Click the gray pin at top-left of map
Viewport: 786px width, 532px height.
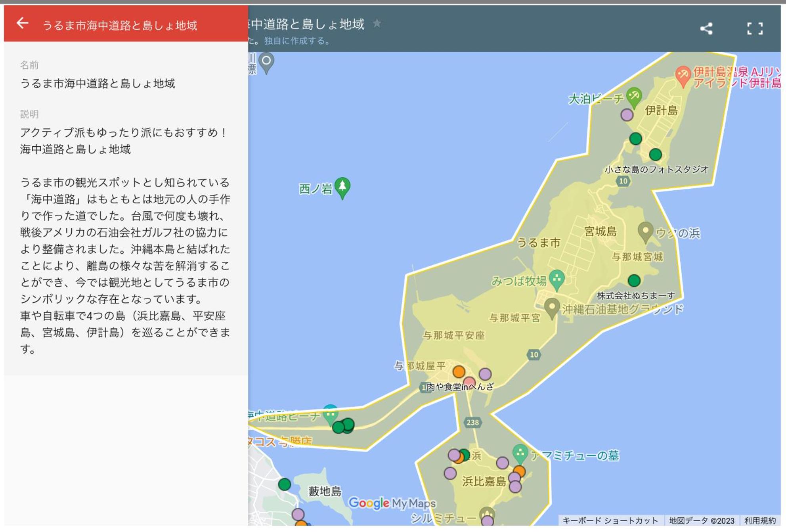pos(266,63)
